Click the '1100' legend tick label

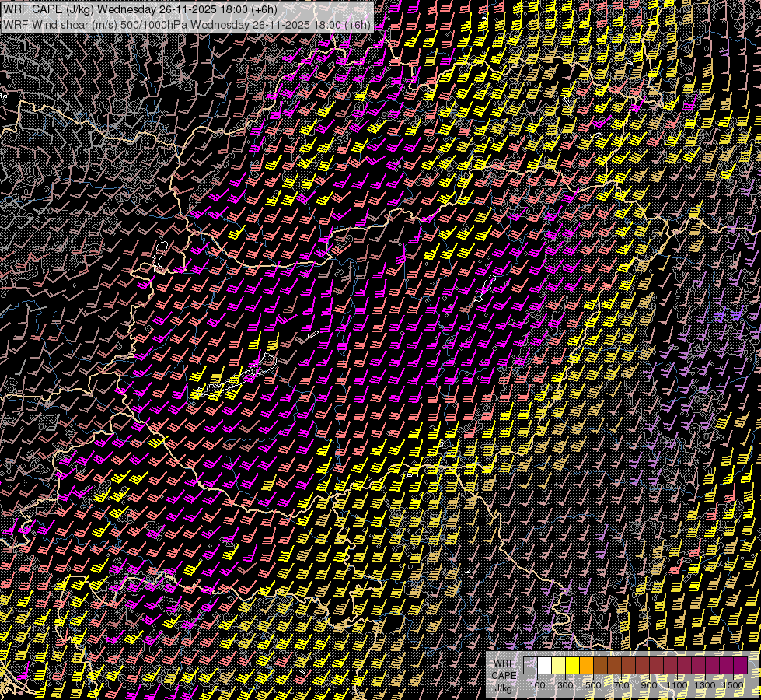[676, 685]
